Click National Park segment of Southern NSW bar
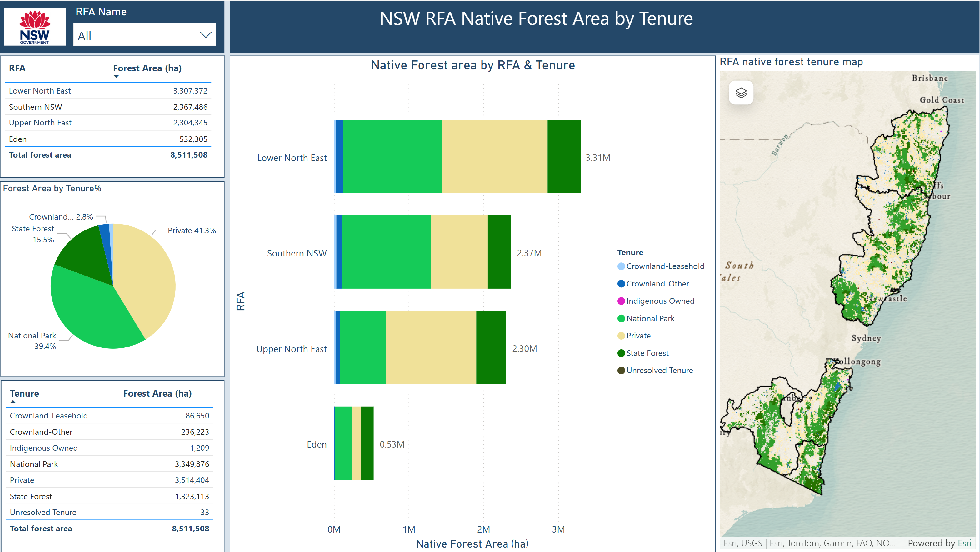 coord(386,252)
